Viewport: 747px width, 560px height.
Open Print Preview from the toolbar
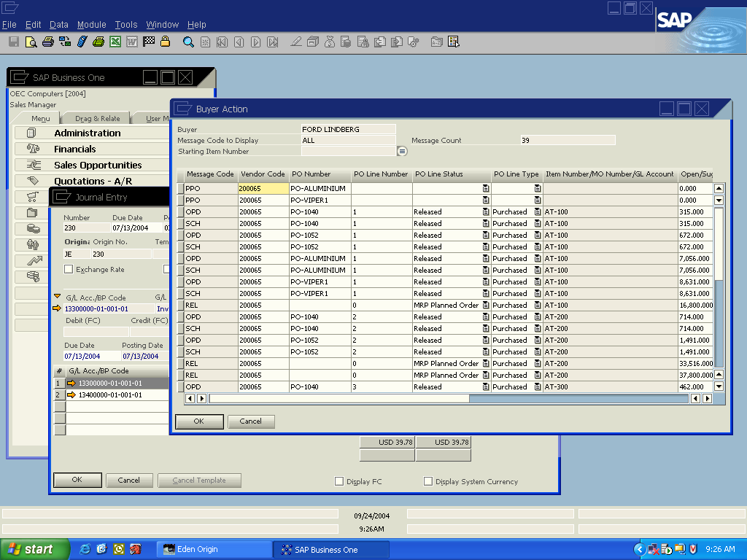tap(31, 42)
